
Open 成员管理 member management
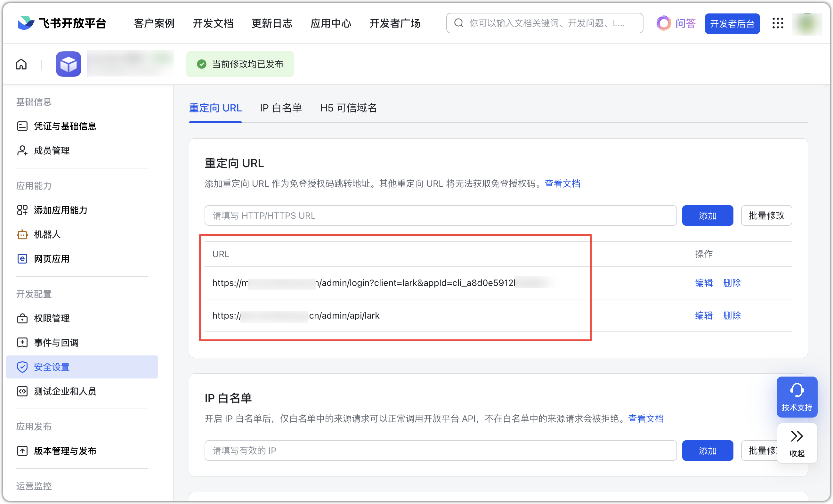click(52, 150)
